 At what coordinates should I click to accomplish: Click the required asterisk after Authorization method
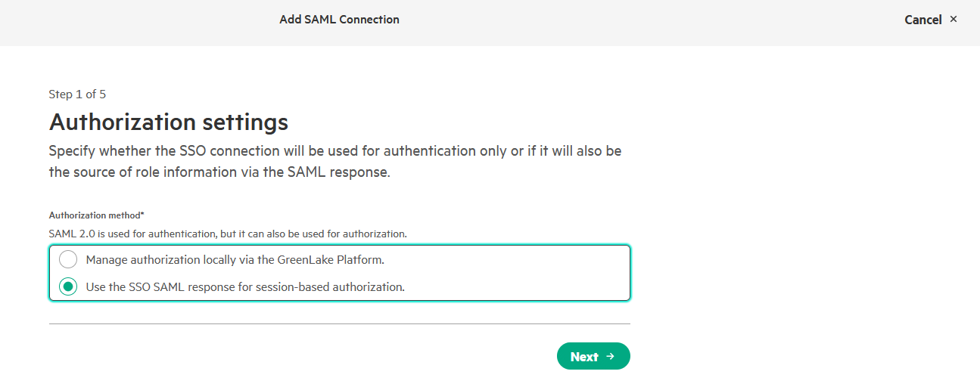point(142,215)
